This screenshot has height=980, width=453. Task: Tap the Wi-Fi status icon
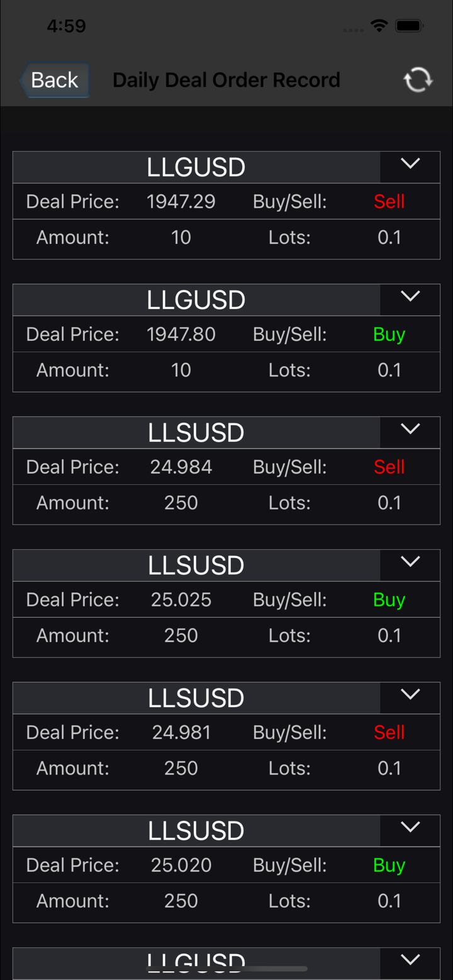pyautogui.click(x=379, y=26)
